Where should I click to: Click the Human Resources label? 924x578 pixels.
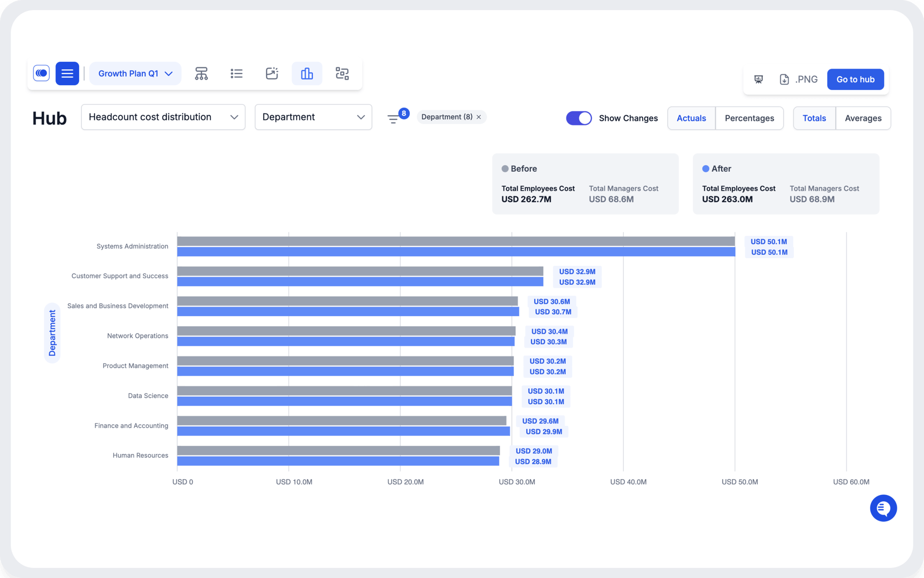point(140,455)
